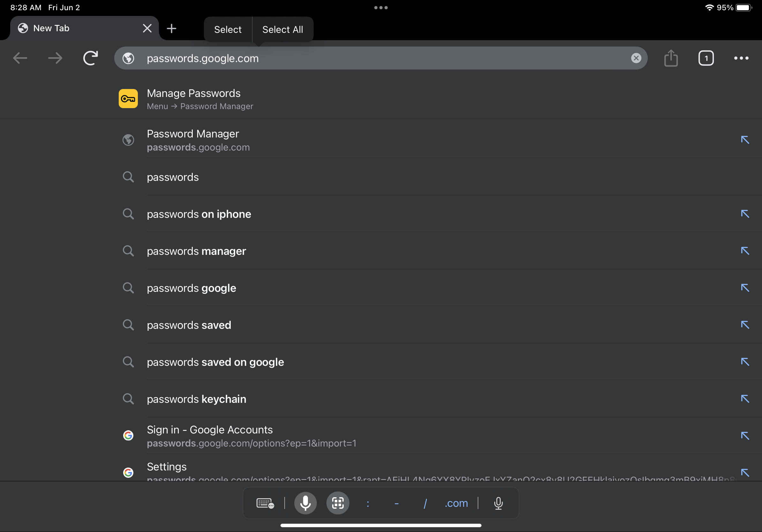This screenshot has width=762, height=532.
Task: Tap the dictation microphone at bar's right end
Action: click(x=498, y=503)
